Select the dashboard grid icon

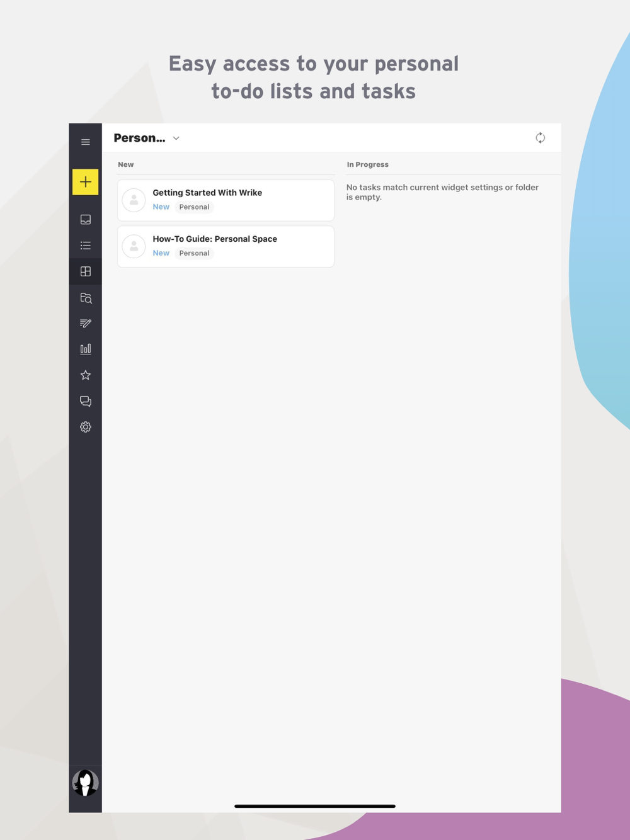[86, 271]
